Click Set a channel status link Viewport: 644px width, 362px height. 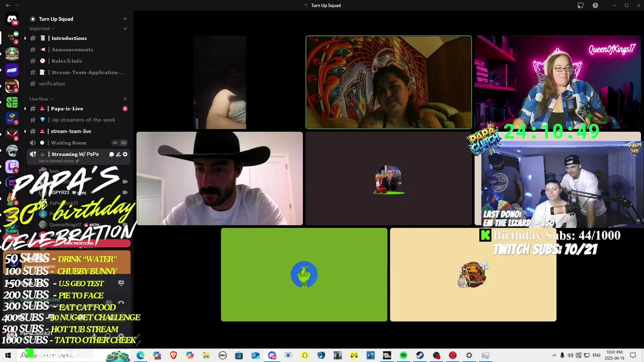(x=59, y=161)
